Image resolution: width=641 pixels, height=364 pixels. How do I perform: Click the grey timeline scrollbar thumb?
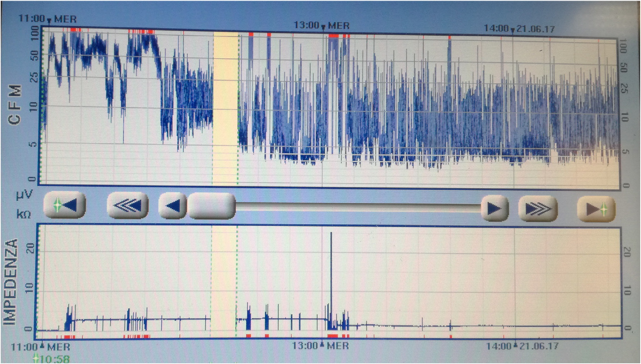pos(211,206)
